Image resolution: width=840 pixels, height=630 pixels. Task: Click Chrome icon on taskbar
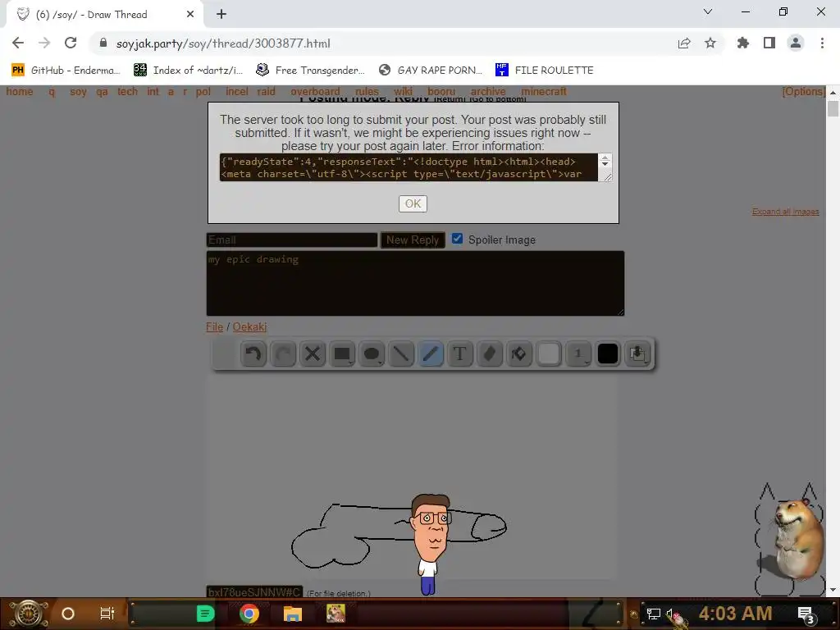[249, 614]
